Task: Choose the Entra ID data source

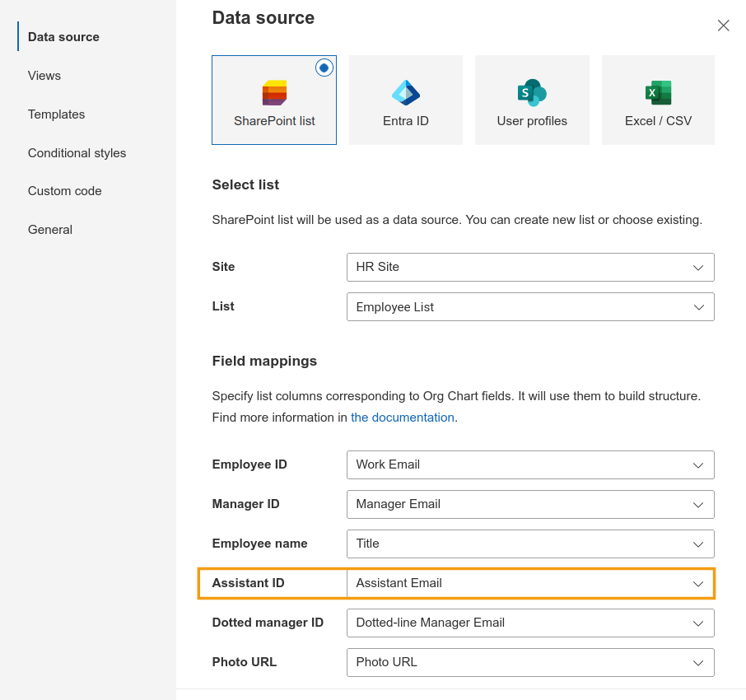Action: pyautogui.click(x=406, y=100)
